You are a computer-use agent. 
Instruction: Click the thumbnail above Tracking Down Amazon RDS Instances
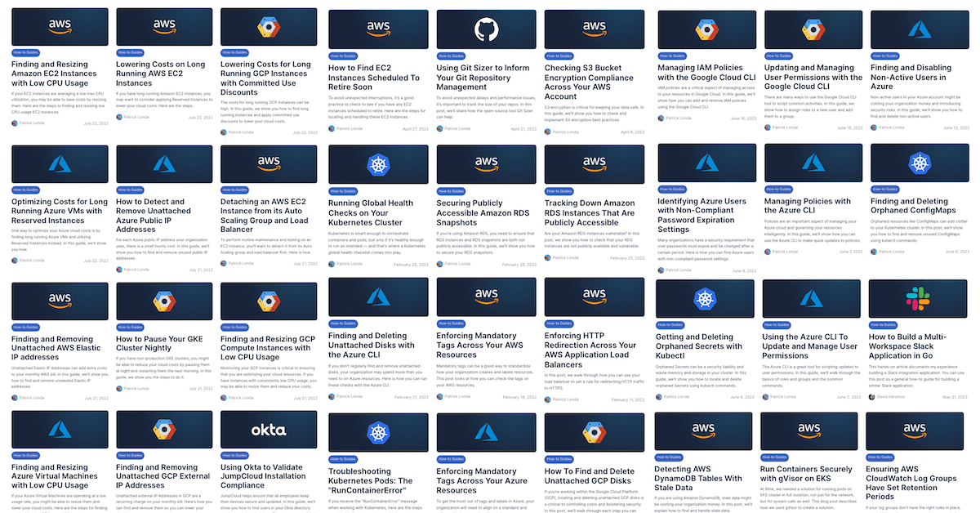click(595, 164)
